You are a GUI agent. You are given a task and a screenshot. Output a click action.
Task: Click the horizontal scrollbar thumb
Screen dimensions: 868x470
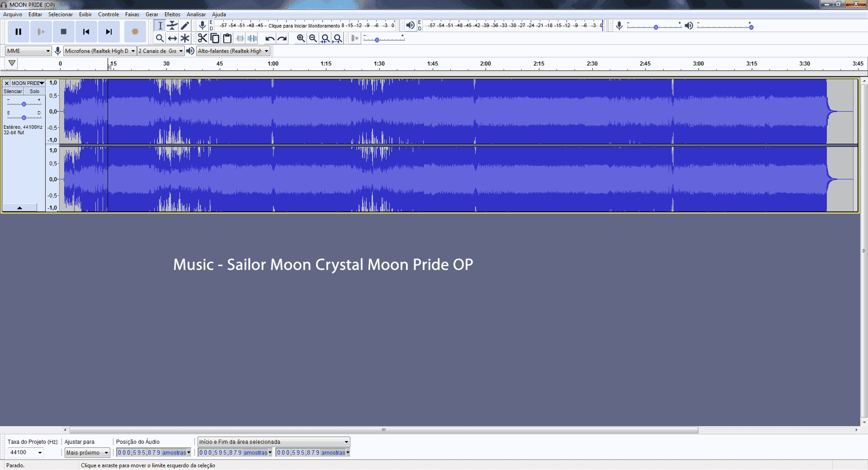(x=384, y=430)
